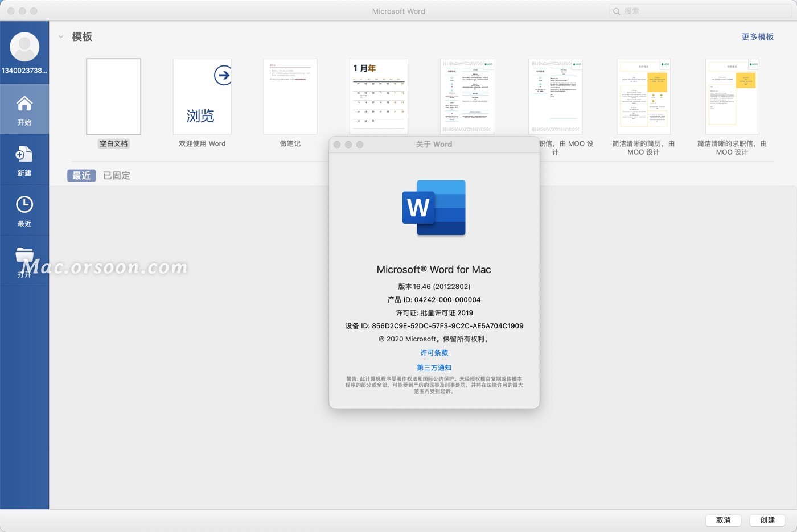Viewport: 797px width, 532px height.
Task: Click the 许可证: 批量许可证 2019 line
Action: 434,313
